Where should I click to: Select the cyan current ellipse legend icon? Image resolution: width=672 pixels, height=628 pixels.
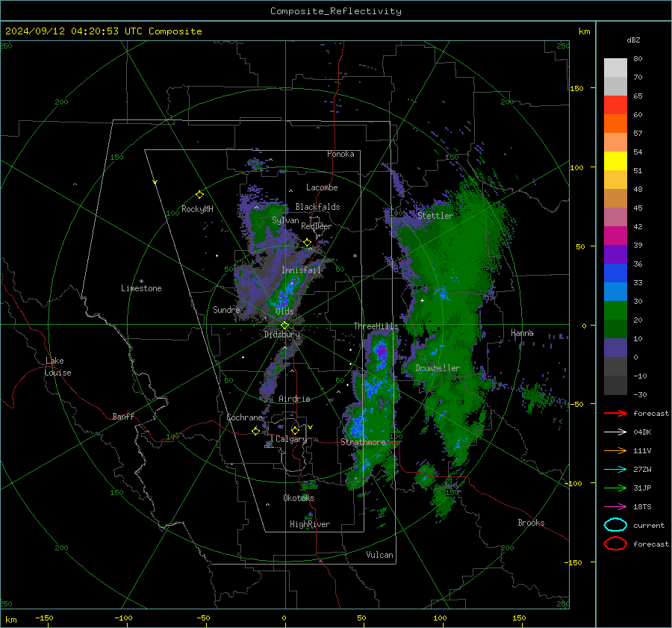tap(615, 525)
